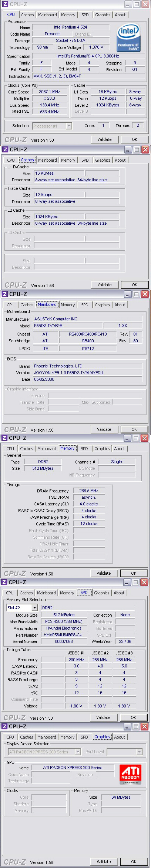Screen dimensions: 151x868
Task: Click the '266.5 MHz' DRAM frequency value
Action: click(89, 491)
